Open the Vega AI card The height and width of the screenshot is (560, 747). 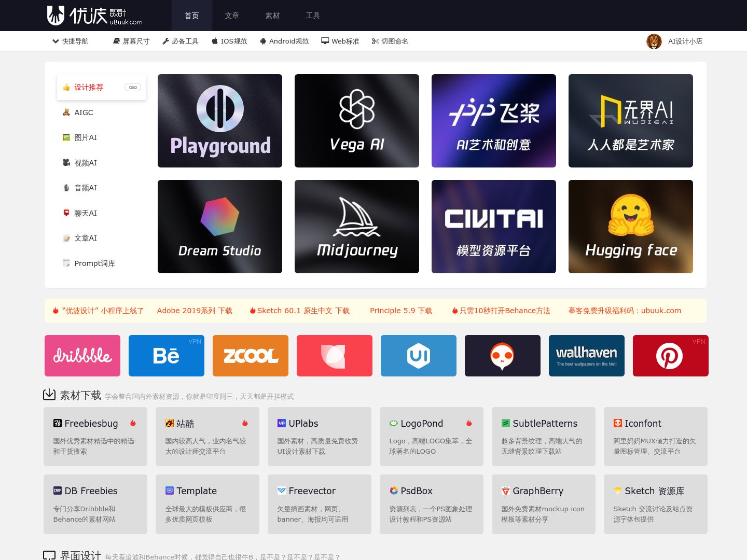[x=357, y=121]
